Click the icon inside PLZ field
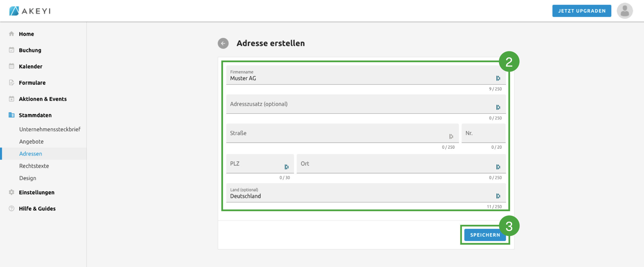 [286, 167]
